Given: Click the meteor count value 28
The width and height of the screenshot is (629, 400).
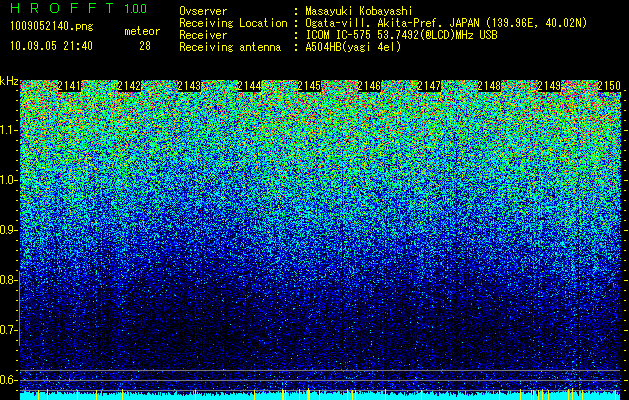Looking at the screenshot, I should (x=145, y=46).
